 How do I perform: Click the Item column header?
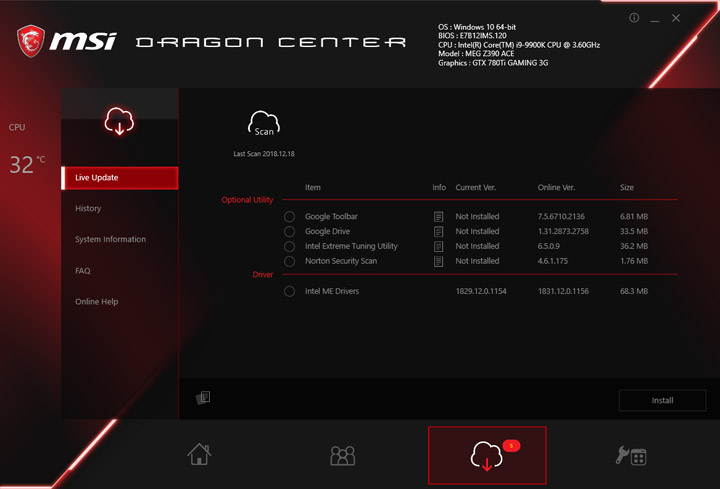(x=313, y=187)
